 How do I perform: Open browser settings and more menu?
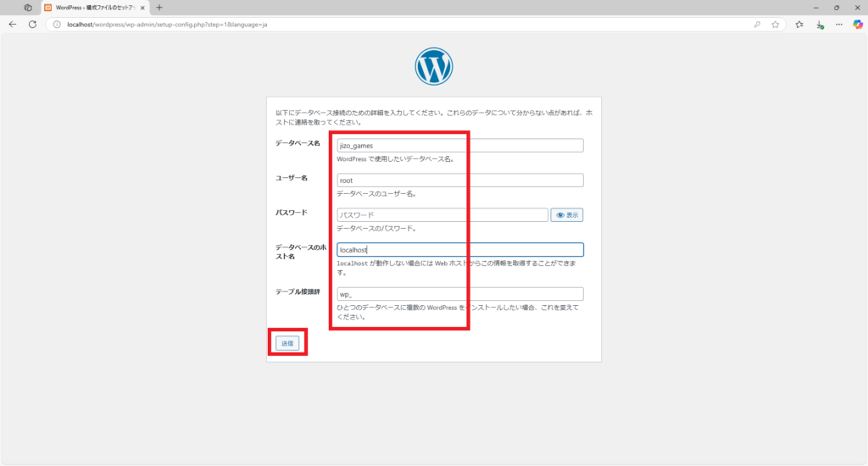click(839, 25)
